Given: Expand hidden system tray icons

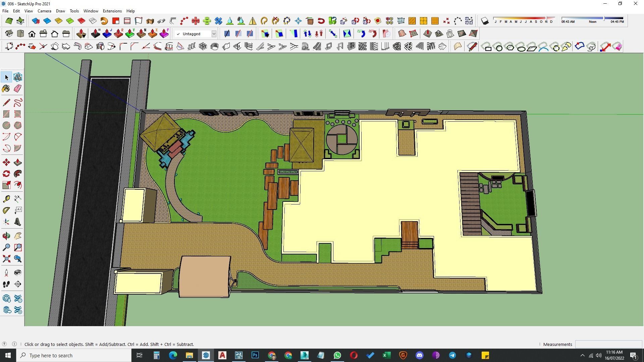Looking at the screenshot, I should [x=582, y=355].
